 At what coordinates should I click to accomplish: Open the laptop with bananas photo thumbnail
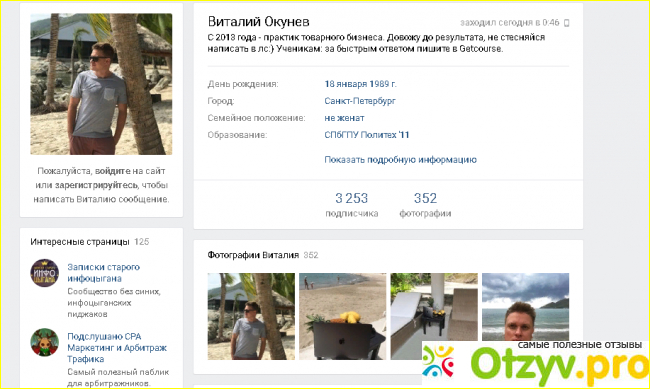click(x=342, y=316)
